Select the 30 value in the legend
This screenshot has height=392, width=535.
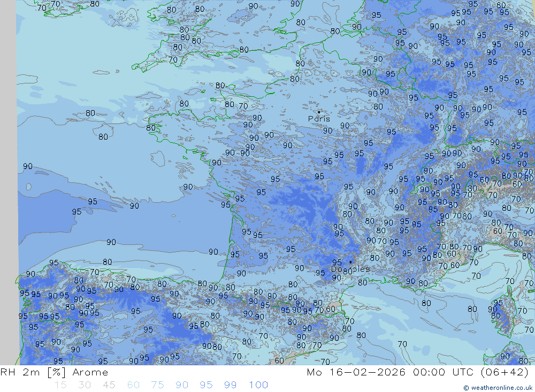click(85, 385)
